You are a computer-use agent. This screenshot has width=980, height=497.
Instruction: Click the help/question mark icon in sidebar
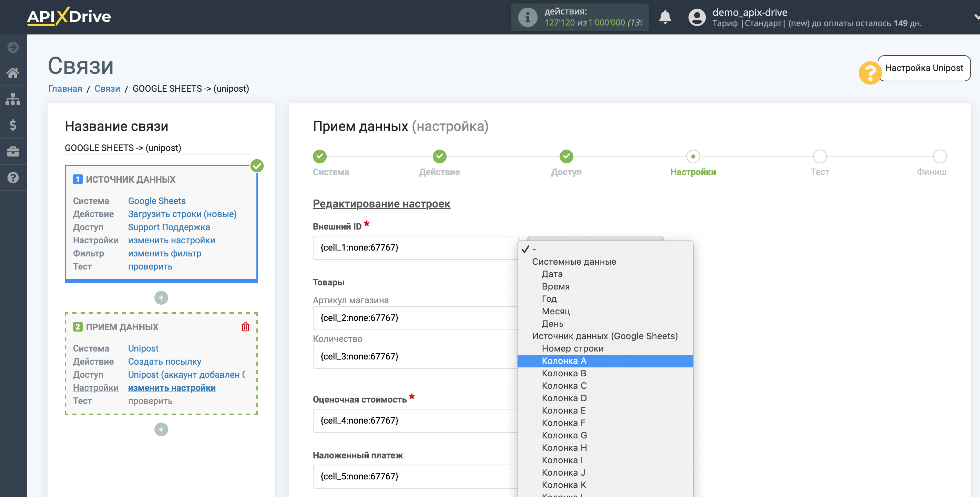[13, 177]
